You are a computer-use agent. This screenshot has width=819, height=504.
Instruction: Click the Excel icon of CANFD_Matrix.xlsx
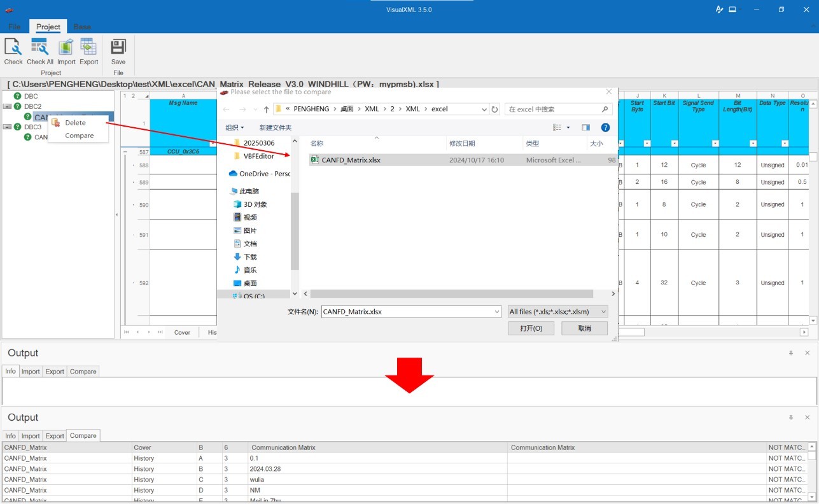point(314,160)
